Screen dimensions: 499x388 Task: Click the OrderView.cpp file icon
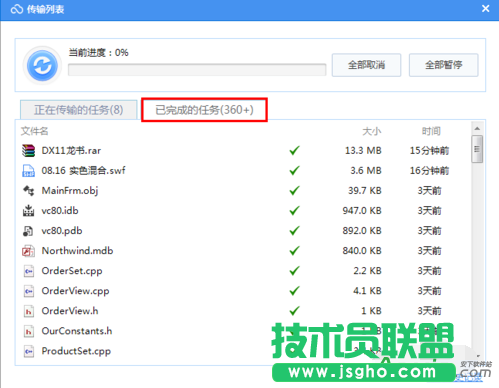click(29, 291)
